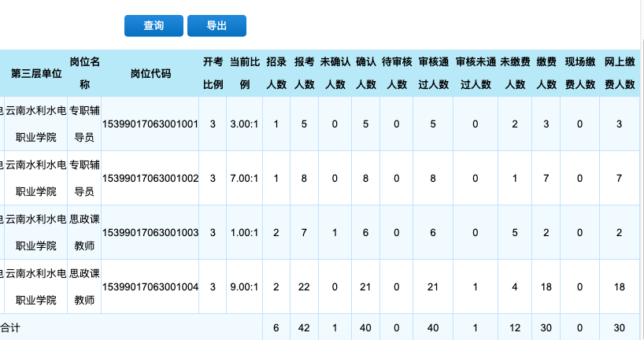This screenshot has height=340, width=644.
Task: Click position code 15399017063001003 cell
Action: click(150, 232)
